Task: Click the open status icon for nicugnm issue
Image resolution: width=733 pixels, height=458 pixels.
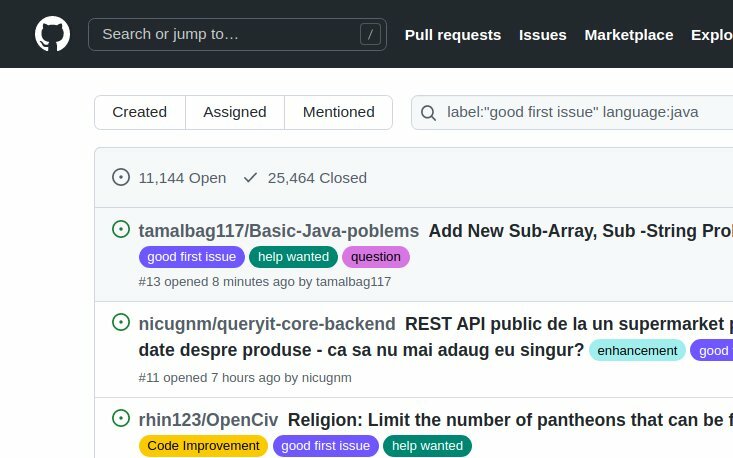Action: pyautogui.click(x=121, y=323)
